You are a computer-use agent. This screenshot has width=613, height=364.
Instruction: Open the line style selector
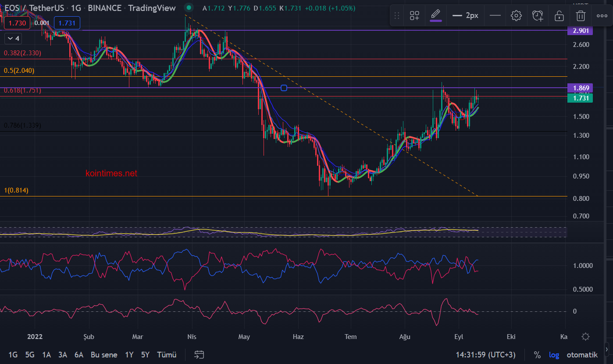[495, 16]
